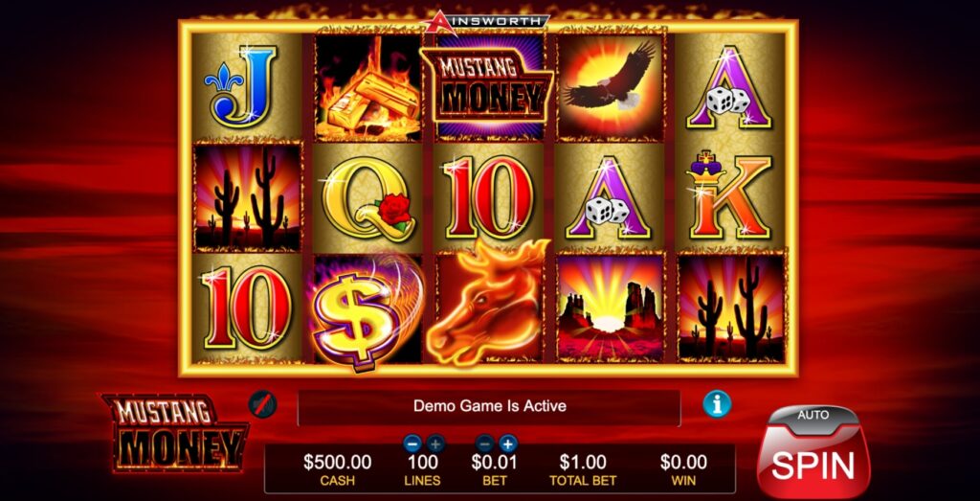Click the info icon button

(x=717, y=403)
